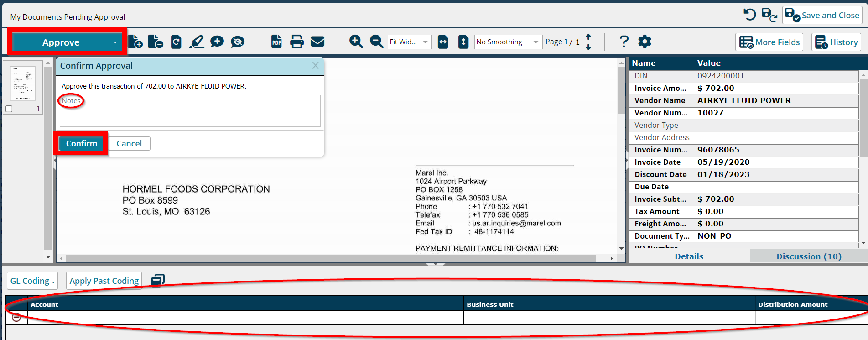Toggle annotation visibility with eye icon
The image size is (868, 340).
click(238, 42)
